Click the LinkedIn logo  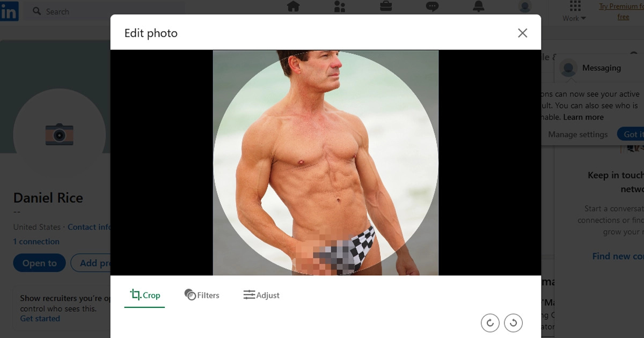point(10,11)
